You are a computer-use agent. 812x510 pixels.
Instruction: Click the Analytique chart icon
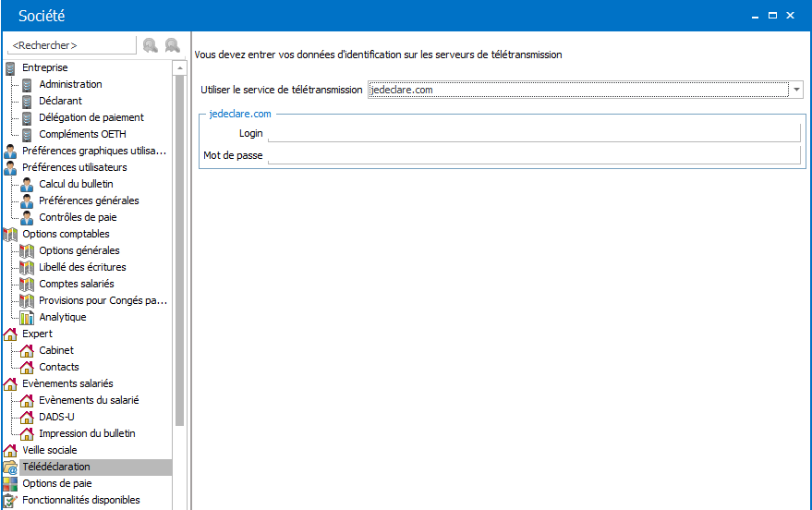click(27, 318)
